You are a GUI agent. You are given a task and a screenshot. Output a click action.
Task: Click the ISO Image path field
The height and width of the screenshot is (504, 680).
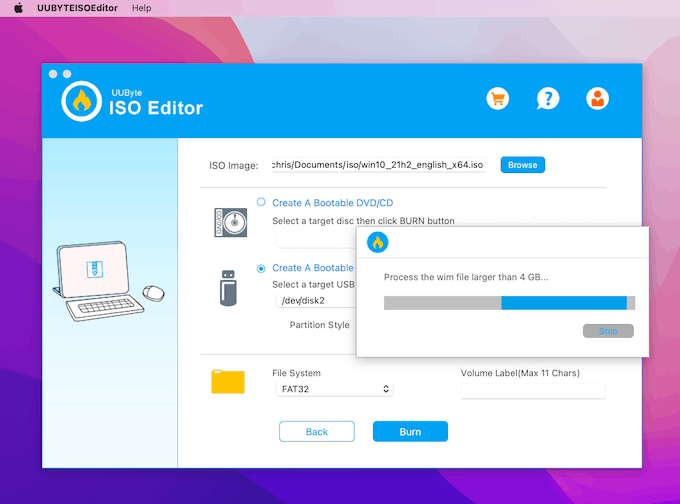(379, 165)
